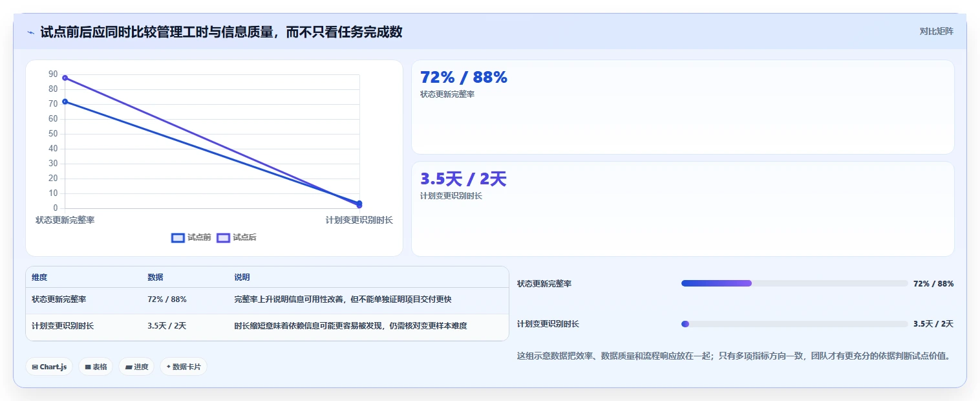
Task: Click table cell 计划变更识别时长 in 维度 column
Action: (x=63, y=326)
